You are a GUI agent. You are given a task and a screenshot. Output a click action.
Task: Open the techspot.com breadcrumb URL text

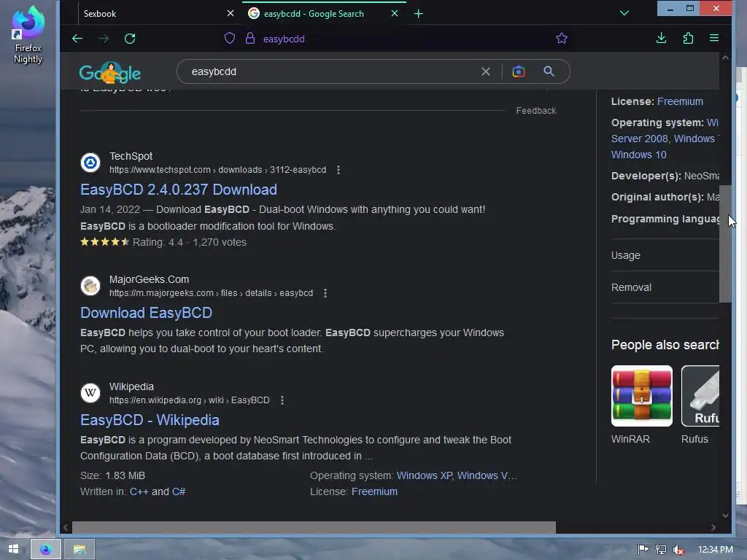(x=217, y=170)
